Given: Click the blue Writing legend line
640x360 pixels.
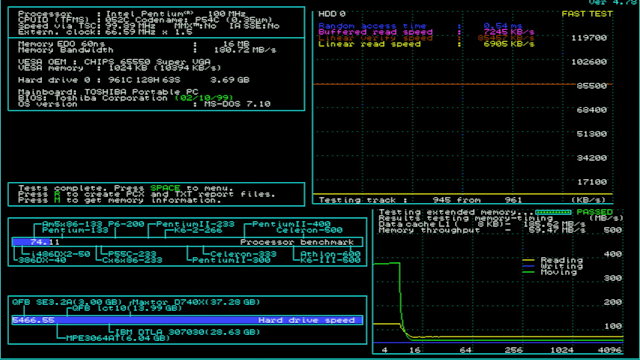Looking at the screenshot, I should coord(528,266).
